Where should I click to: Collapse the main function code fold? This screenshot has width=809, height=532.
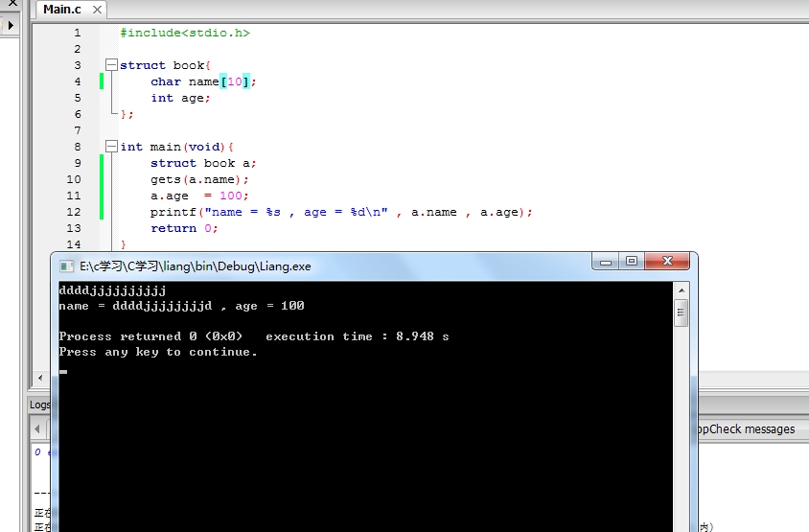(111, 147)
